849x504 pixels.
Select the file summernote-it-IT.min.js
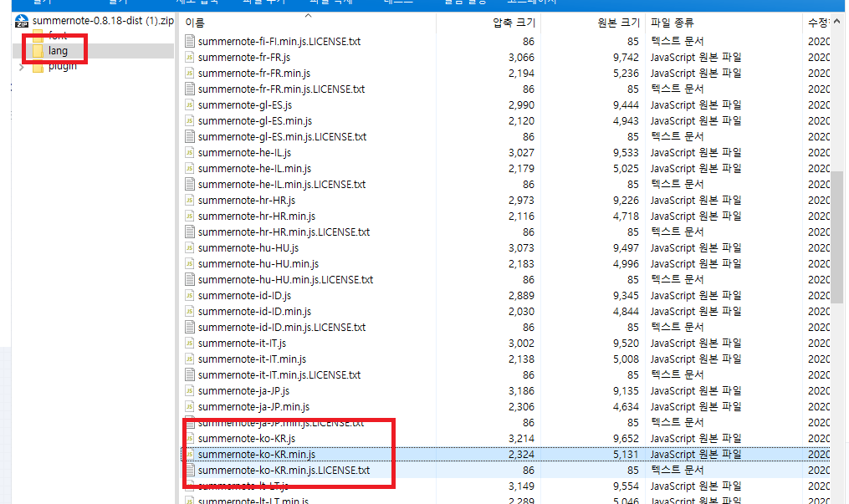click(252, 359)
